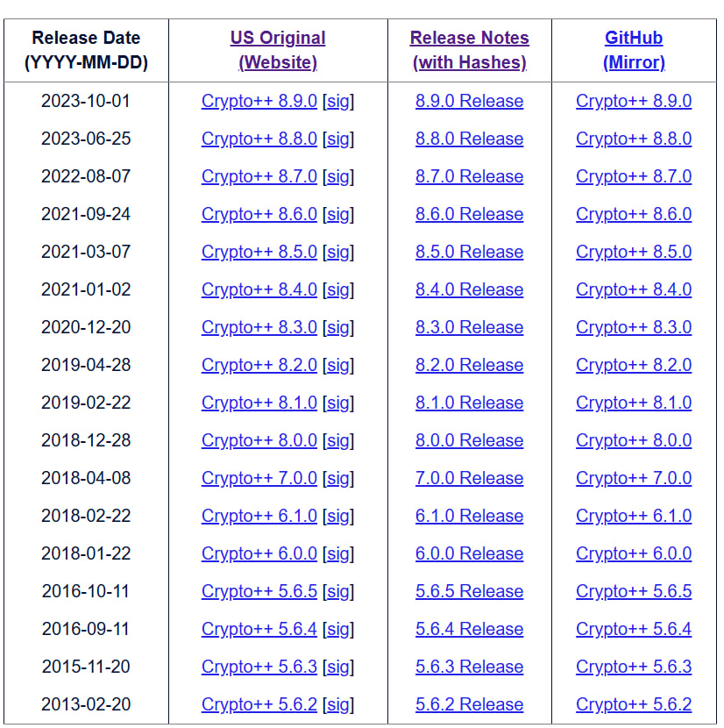Open Crypto++ 6.1.0 GitHub mirror link
The image size is (724, 728).
[633, 516]
